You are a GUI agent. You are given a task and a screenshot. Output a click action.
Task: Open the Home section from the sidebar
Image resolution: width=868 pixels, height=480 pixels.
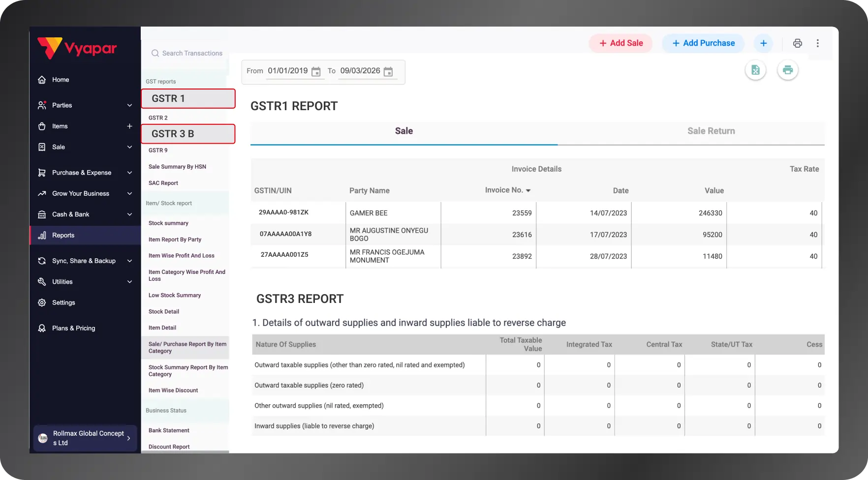point(42,79)
